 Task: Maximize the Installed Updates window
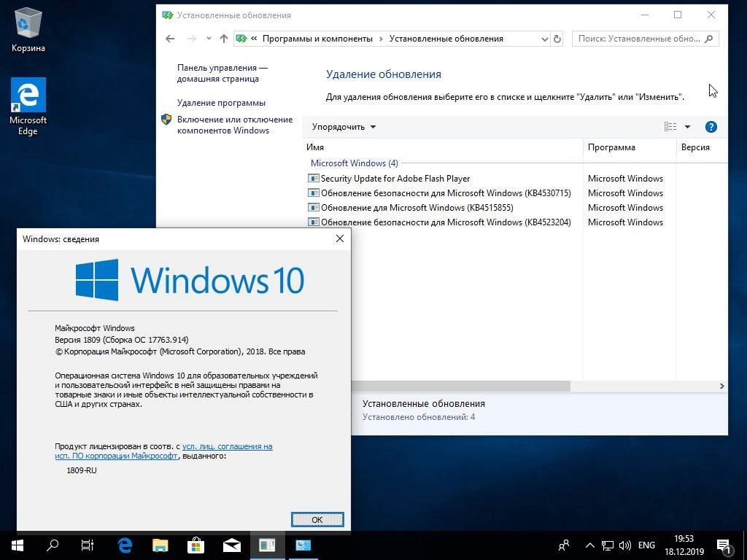(678, 15)
